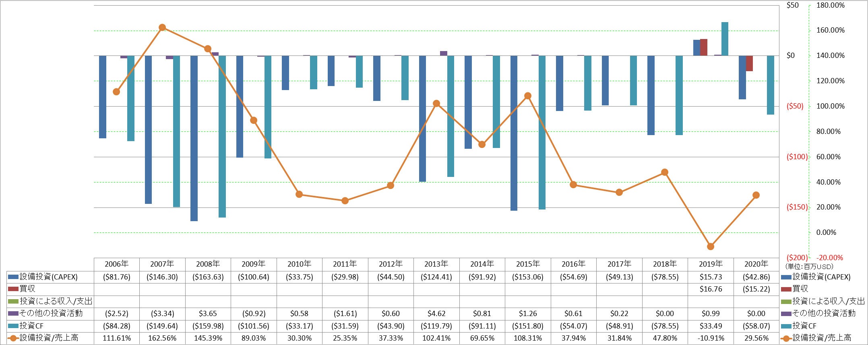
Task: Select the -20.00% axis label
Action: tap(829, 258)
